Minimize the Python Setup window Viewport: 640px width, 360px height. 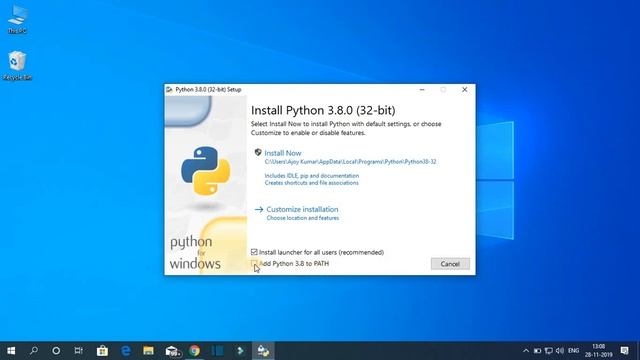(x=422, y=89)
